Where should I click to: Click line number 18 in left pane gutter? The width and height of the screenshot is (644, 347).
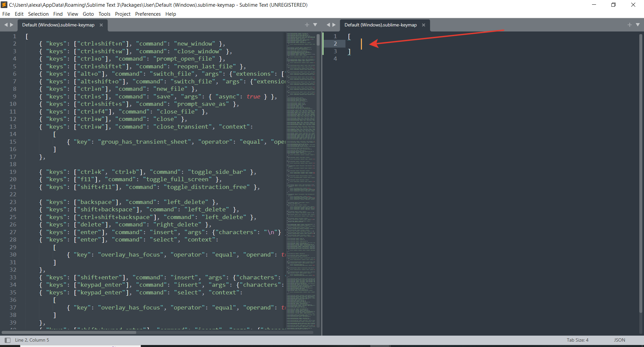pos(13,164)
